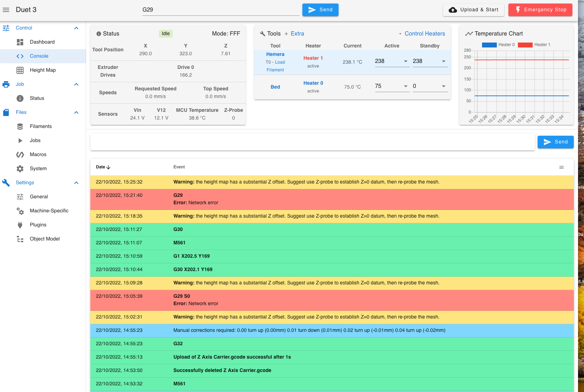Screen dimensions: 584x392
Task: Collapse the Job sidebar group
Action: 76,84
